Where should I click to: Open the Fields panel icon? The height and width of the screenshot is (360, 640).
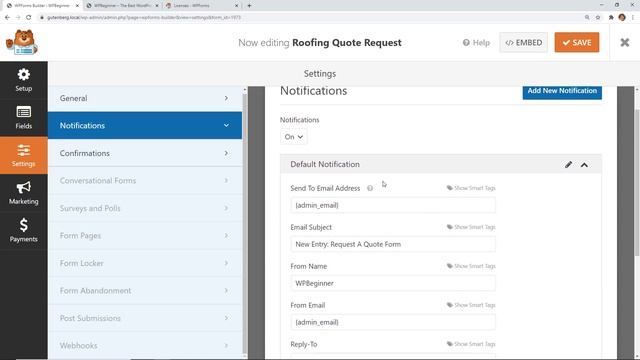pos(24,118)
